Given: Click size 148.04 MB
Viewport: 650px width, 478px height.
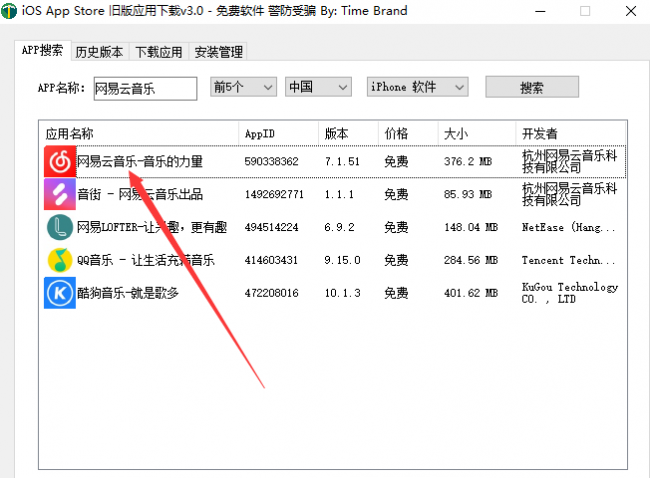Looking at the screenshot, I should coord(471,227).
